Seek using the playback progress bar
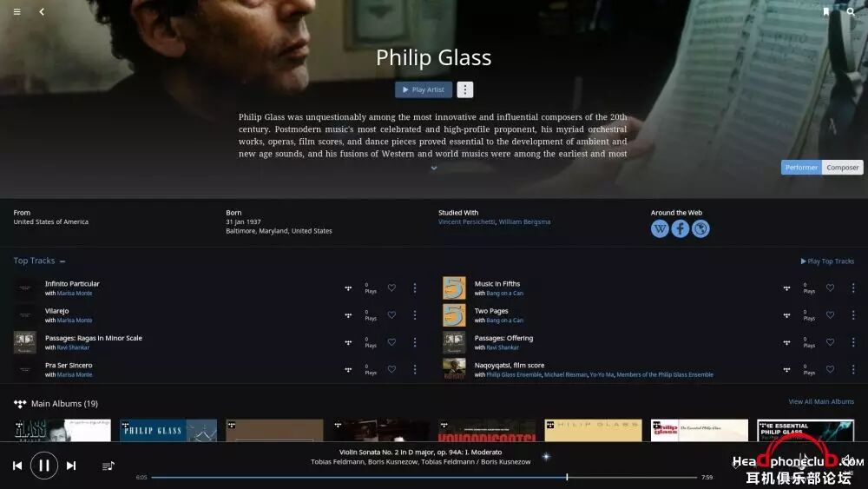 coord(424,477)
